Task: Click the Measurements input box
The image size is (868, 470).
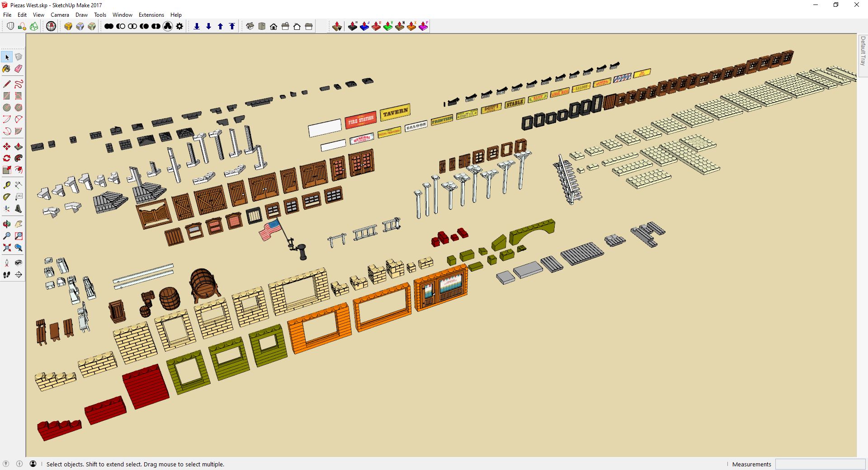Action: pos(820,464)
